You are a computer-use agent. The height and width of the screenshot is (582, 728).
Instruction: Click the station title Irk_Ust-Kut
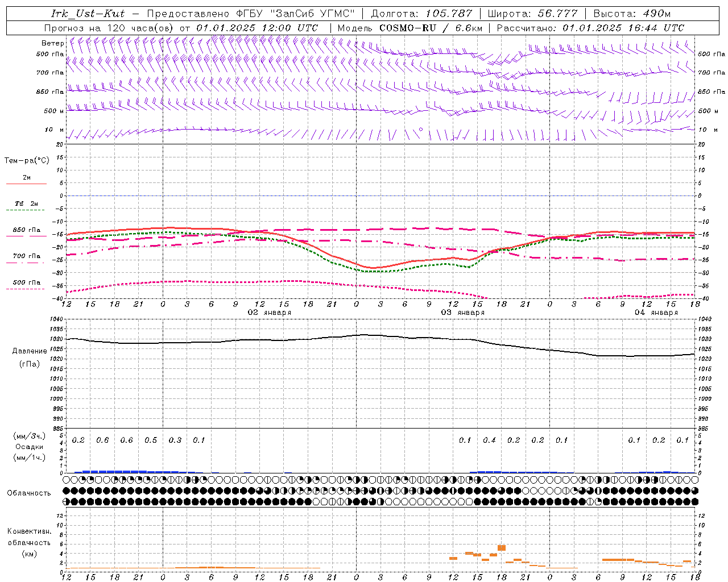click(x=88, y=13)
